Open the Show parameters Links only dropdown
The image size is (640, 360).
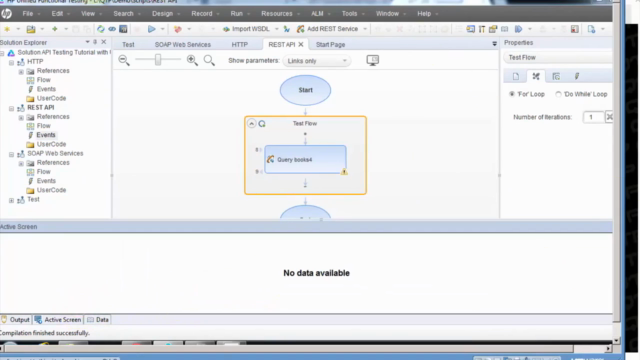pyautogui.click(x=317, y=61)
